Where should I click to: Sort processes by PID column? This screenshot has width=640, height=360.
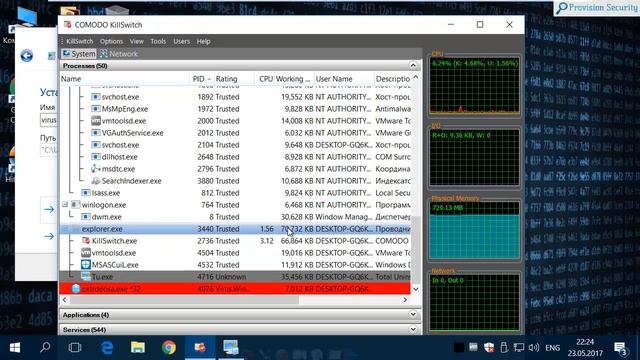click(x=202, y=79)
